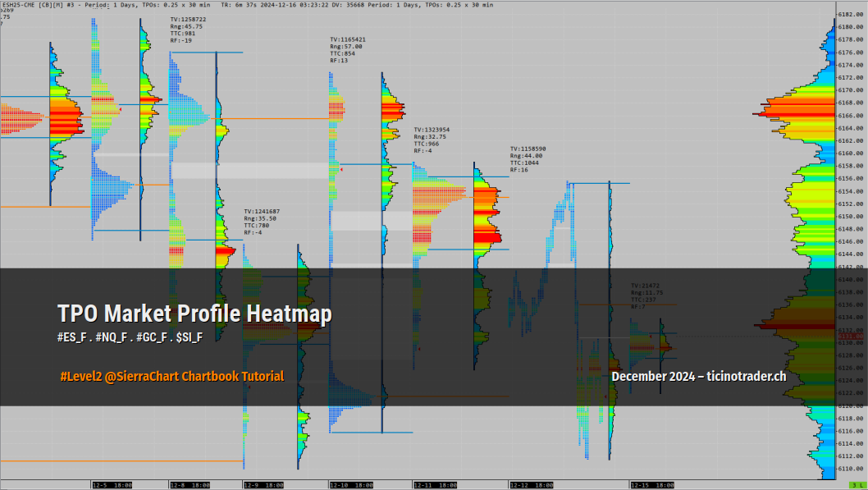Select the 12-15 18:00 time axis marker
The image size is (868, 490).
coord(653,485)
